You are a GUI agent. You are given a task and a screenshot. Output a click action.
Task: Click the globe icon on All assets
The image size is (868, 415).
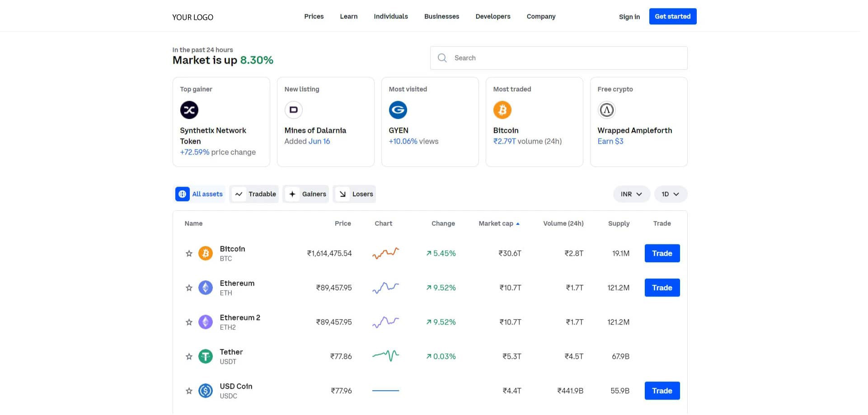[x=182, y=194]
